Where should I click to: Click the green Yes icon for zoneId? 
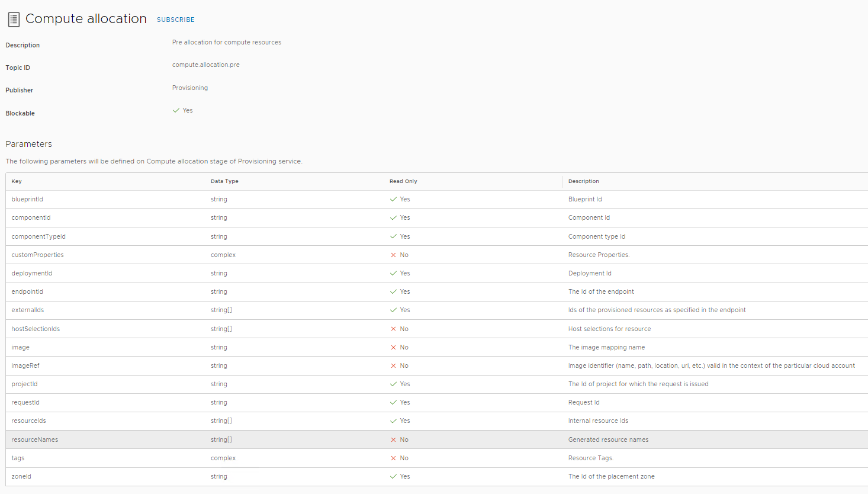pyautogui.click(x=393, y=476)
